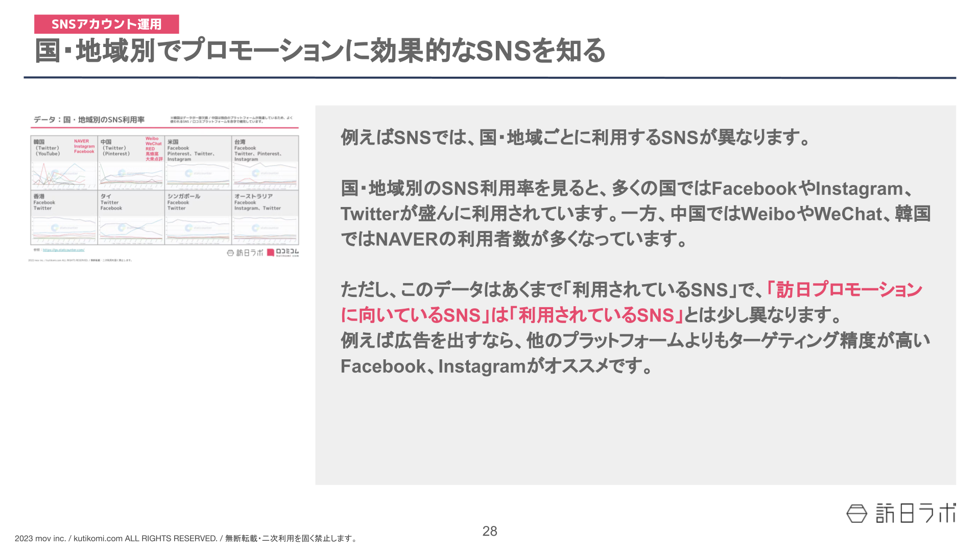Viewport: 980px width, 552px height.
Task: Click the page number 28
Action: [x=490, y=532]
